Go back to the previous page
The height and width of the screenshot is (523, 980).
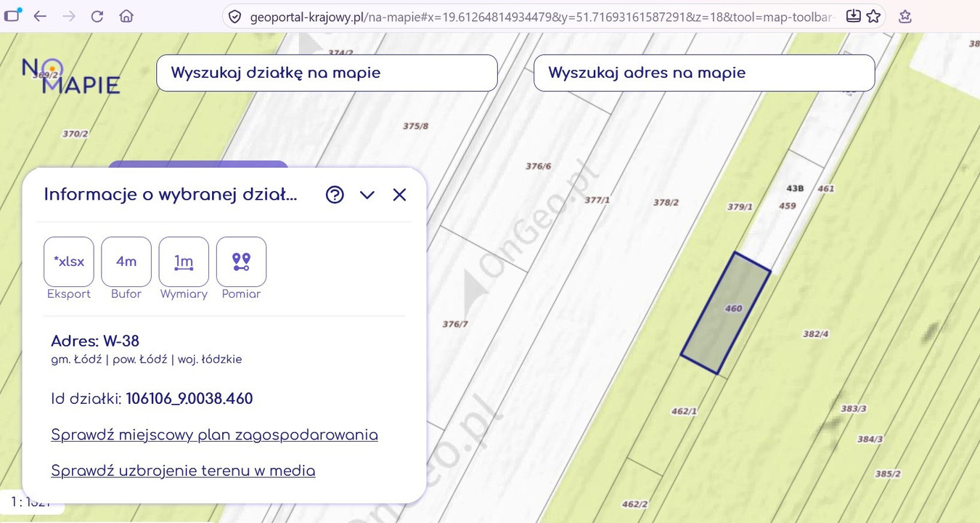41,16
